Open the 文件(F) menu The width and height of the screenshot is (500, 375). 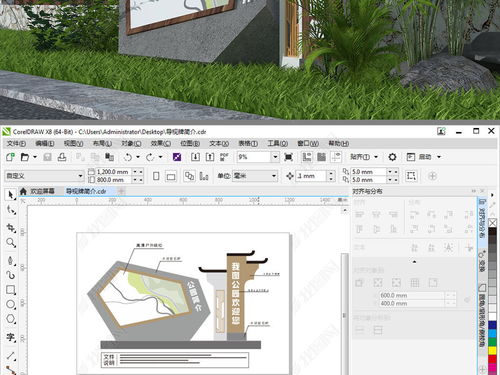coord(16,143)
